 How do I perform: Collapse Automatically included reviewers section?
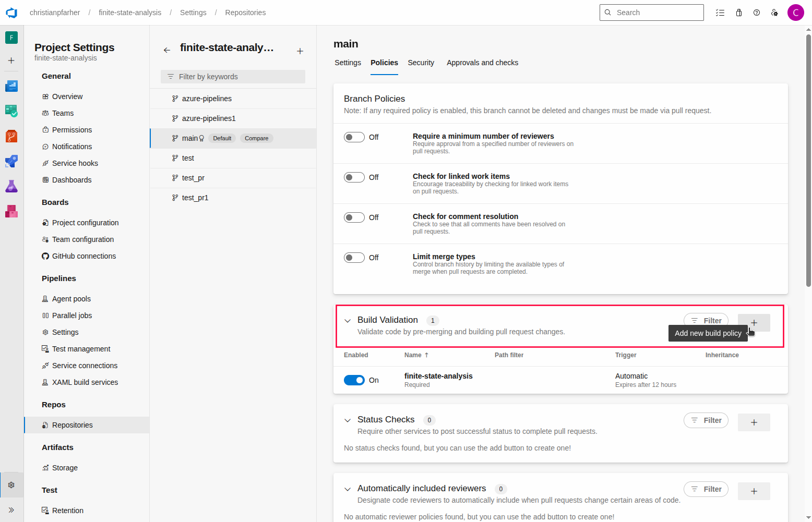348,489
